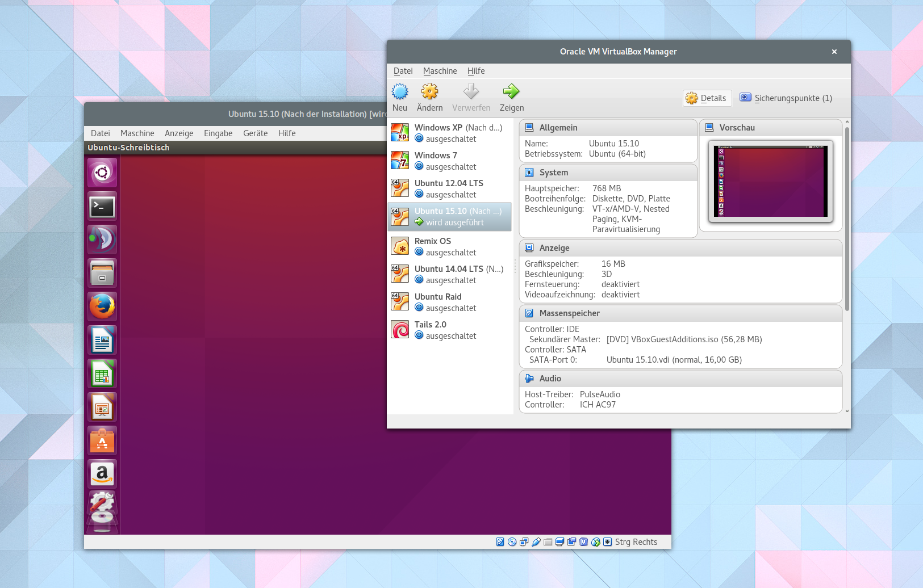Click USB device status icon

[536, 542]
